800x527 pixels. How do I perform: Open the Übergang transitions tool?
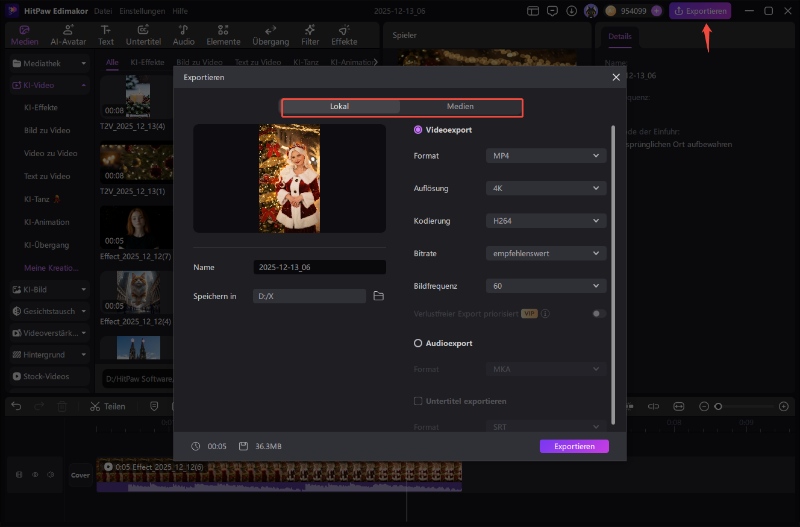(x=270, y=35)
